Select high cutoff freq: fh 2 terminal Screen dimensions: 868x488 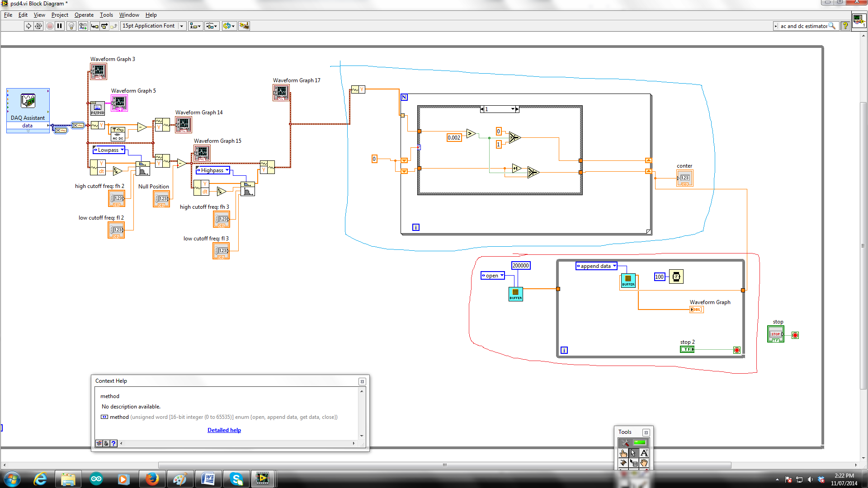(x=117, y=199)
